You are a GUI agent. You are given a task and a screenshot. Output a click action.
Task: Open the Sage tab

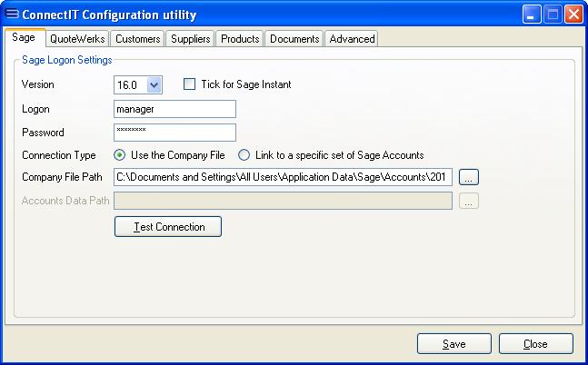(25, 37)
